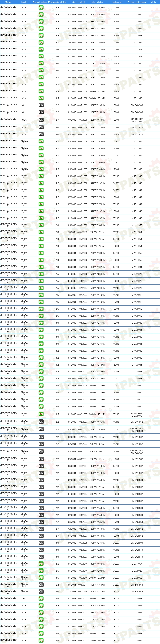The image size is (160, 644).
Task: Click the Moc silnika column header
Action: 97,2
